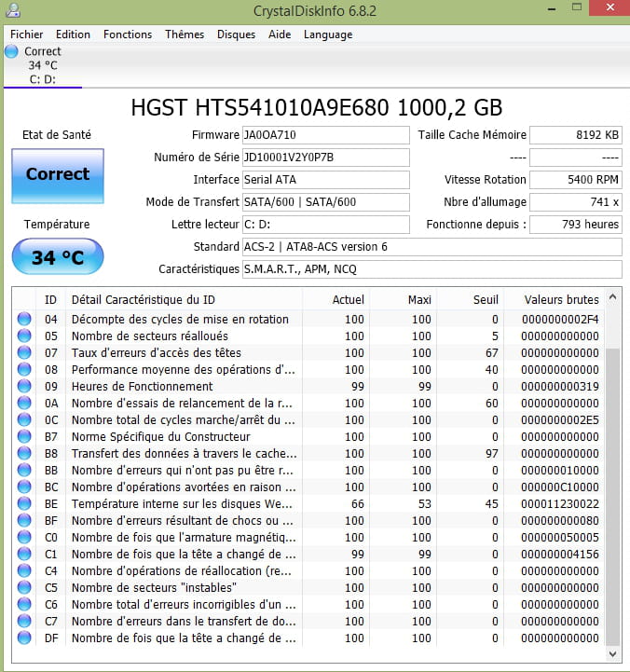
Task: Click the Lettre lecteur field C: D:
Action: pos(325,224)
